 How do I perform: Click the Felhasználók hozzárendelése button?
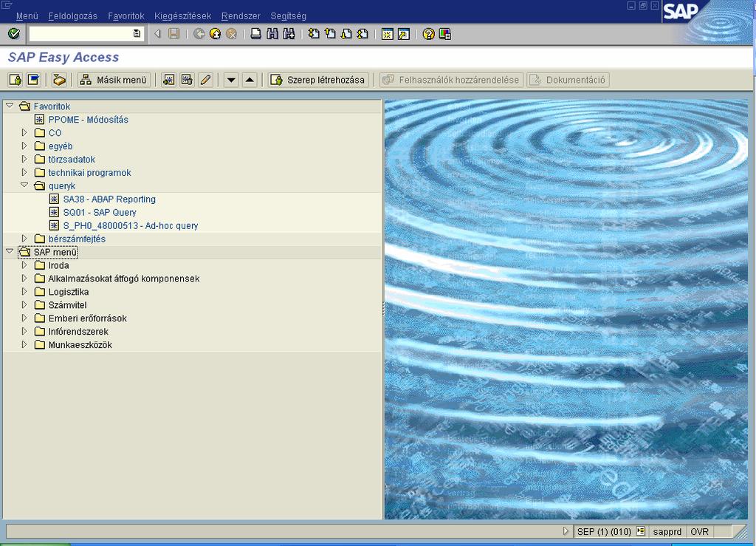tap(451, 80)
